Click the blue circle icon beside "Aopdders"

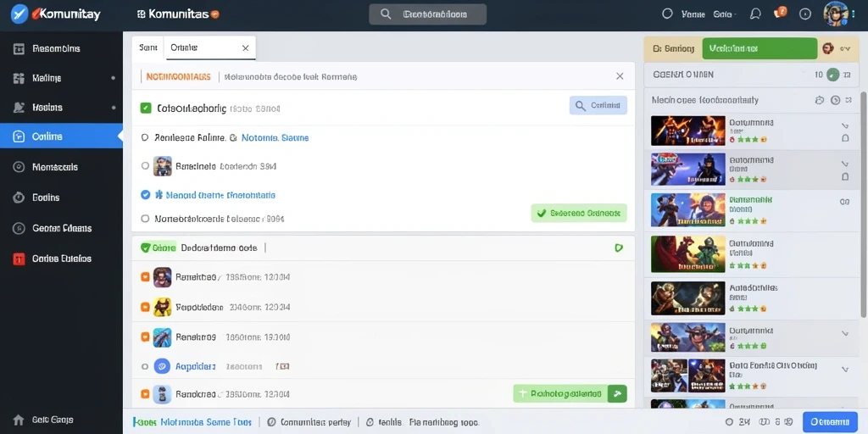[162, 366]
